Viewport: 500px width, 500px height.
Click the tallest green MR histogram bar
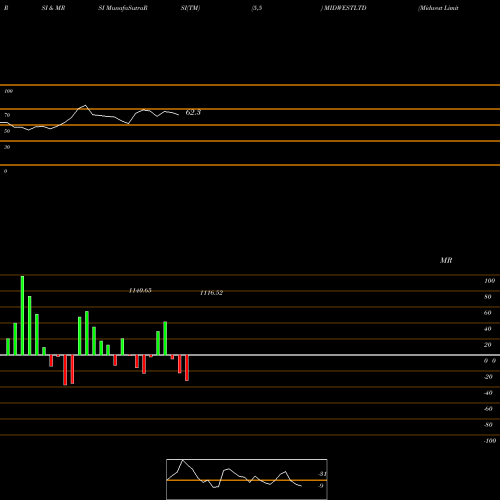22,315
